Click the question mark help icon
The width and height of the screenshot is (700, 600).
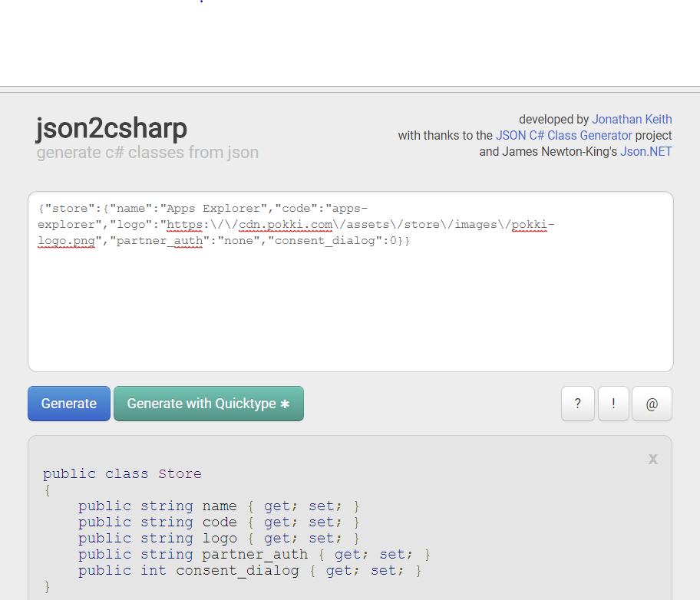[x=577, y=403]
